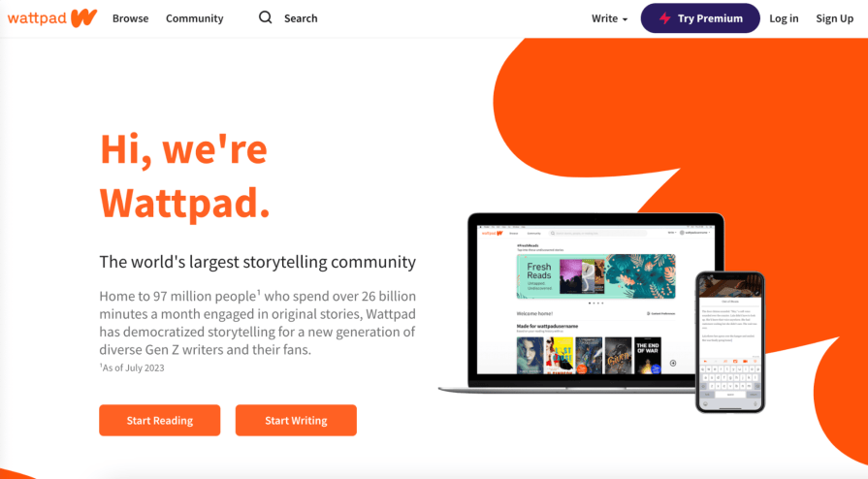Open the Log in link
This screenshot has height=479, width=868.
coord(784,18)
